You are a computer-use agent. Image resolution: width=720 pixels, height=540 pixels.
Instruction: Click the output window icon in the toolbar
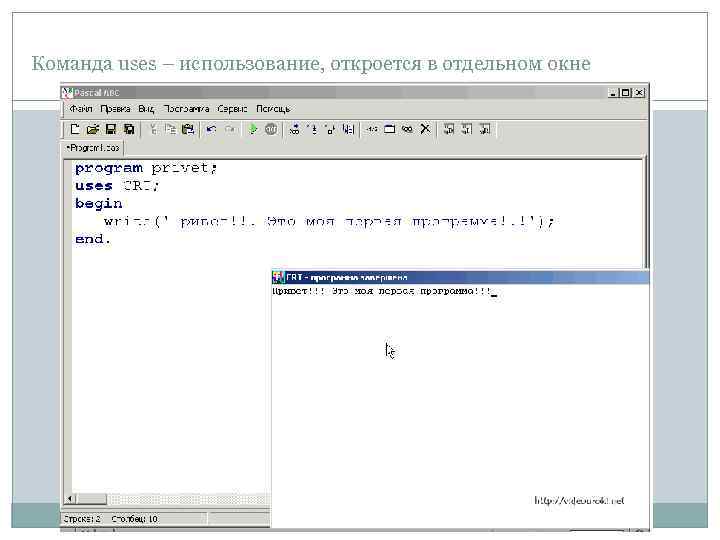click(x=389, y=129)
